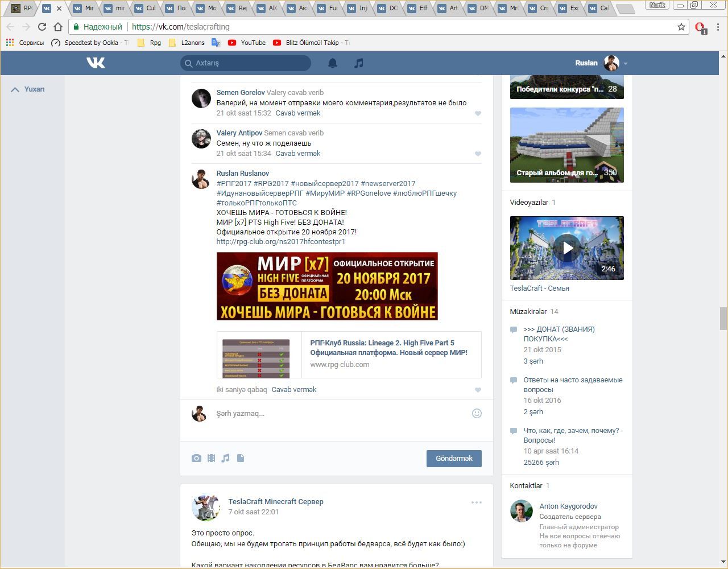Screen dimensions: 728x569
Task: Grab the page vertical scrollbar thumb
Action: coord(723,319)
